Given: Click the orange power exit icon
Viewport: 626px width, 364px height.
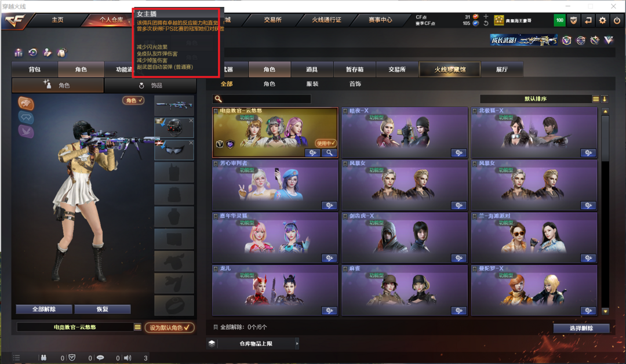Looking at the screenshot, I should click(617, 20).
